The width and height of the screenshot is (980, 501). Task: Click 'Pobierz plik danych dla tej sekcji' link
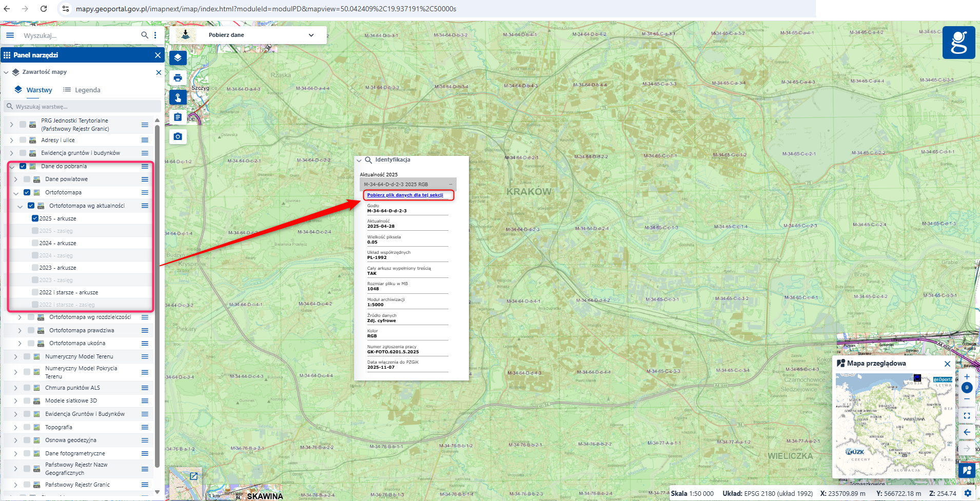[x=405, y=195]
